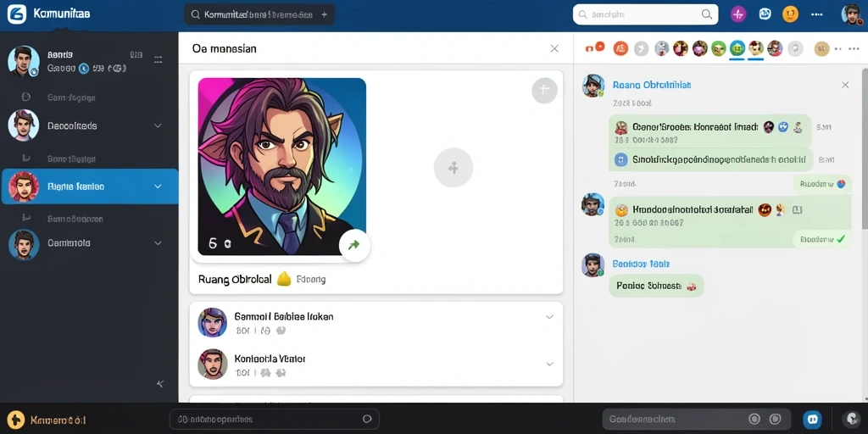
Task: Expand the Konieobla Vierior row
Action: click(549, 364)
